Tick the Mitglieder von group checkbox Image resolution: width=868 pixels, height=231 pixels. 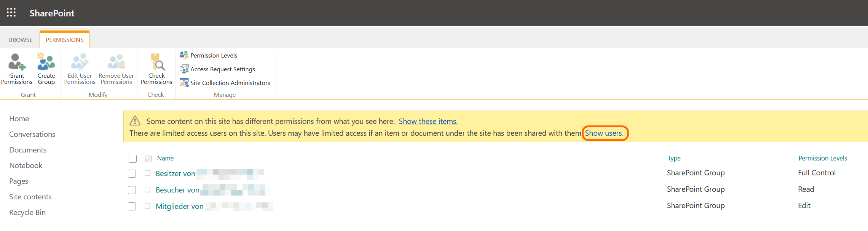132,206
